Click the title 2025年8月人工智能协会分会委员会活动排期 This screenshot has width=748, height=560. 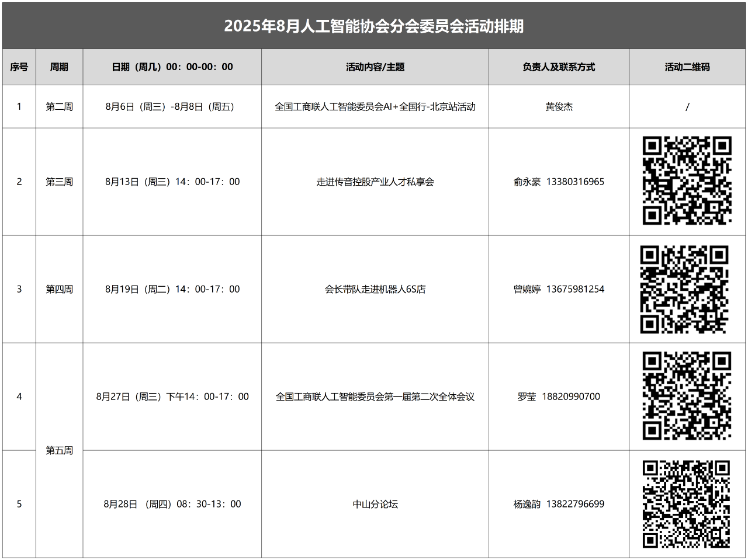pyautogui.click(x=374, y=26)
